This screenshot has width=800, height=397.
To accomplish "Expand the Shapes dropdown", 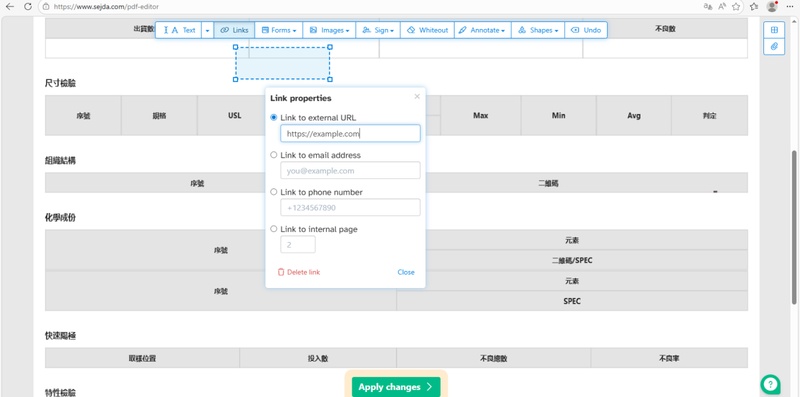I will tap(538, 30).
